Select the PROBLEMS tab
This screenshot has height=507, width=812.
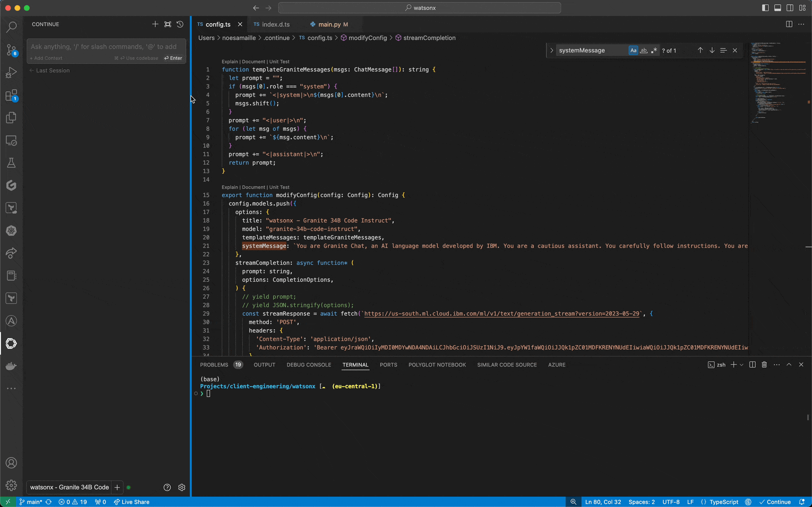click(214, 364)
